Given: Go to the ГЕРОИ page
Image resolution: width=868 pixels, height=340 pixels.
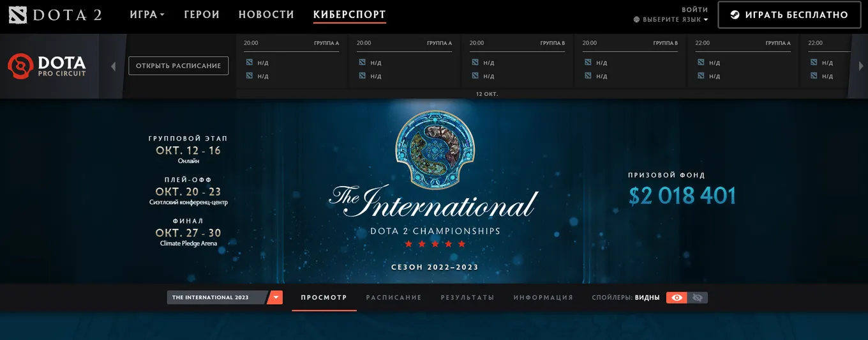Looking at the screenshot, I should tap(201, 15).
